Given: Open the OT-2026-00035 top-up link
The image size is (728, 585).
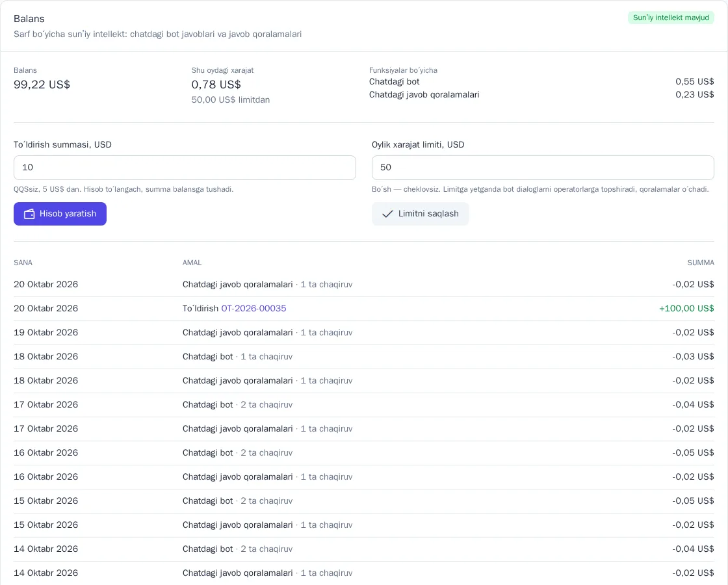Looking at the screenshot, I should coord(253,308).
